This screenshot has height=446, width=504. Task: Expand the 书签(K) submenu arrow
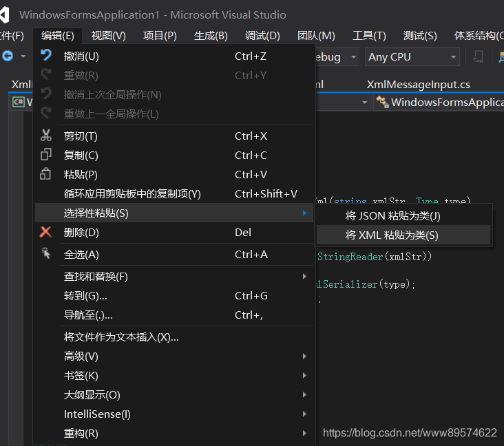pyautogui.click(x=304, y=375)
